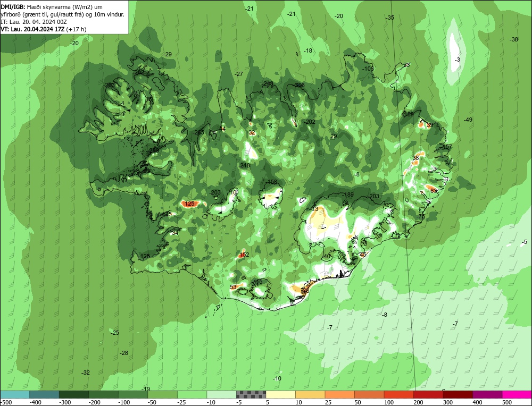Pick the palest green -10 to -5 swatch
532x406 pixels.
(x=221, y=395)
